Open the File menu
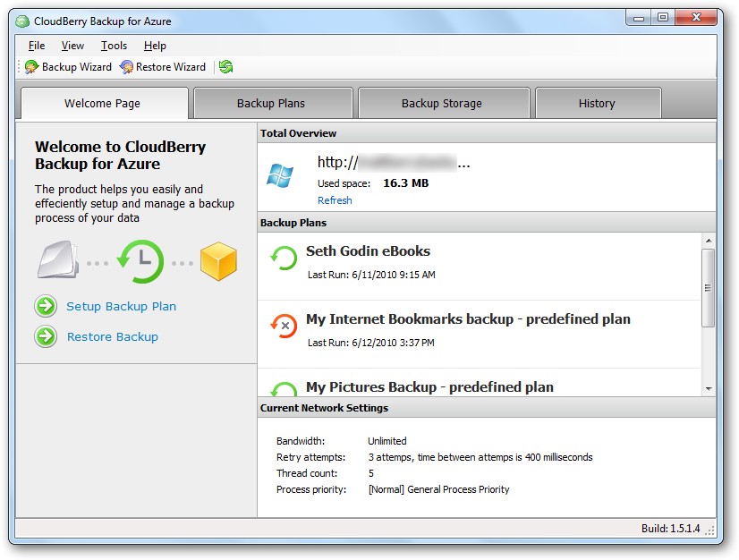 [37, 46]
